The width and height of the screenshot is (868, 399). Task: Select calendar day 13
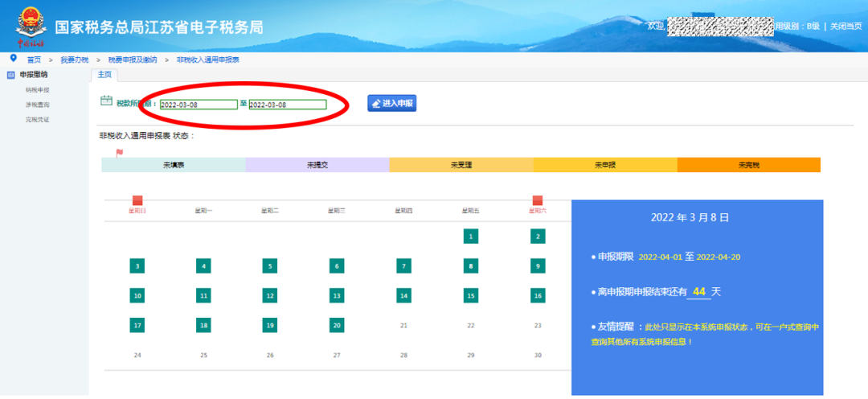(337, 296)
